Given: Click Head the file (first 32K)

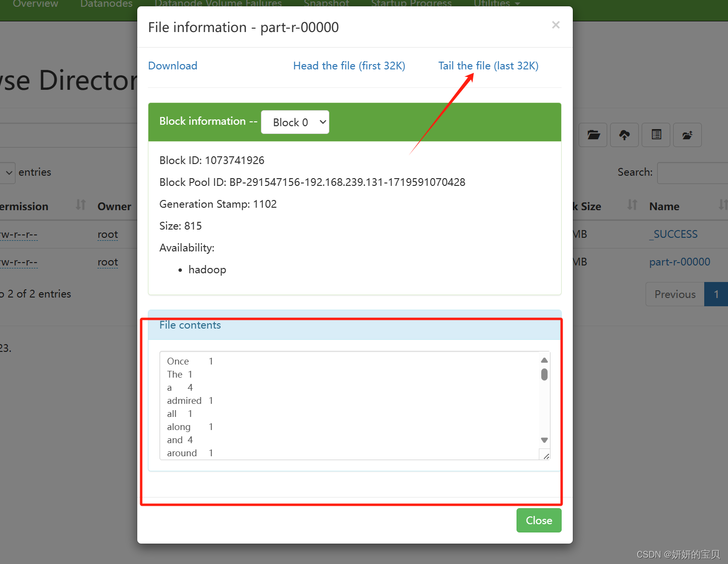Looking at the screenshot, I should [x=349, y=66].
